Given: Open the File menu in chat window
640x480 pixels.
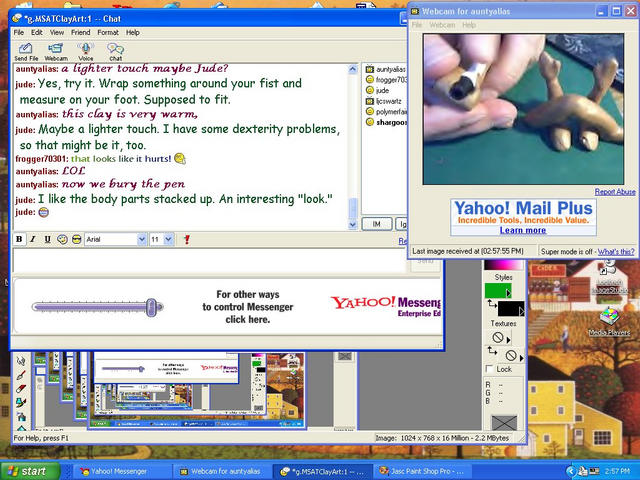Looking at the screenshot, I should click(x=19, y=32).
